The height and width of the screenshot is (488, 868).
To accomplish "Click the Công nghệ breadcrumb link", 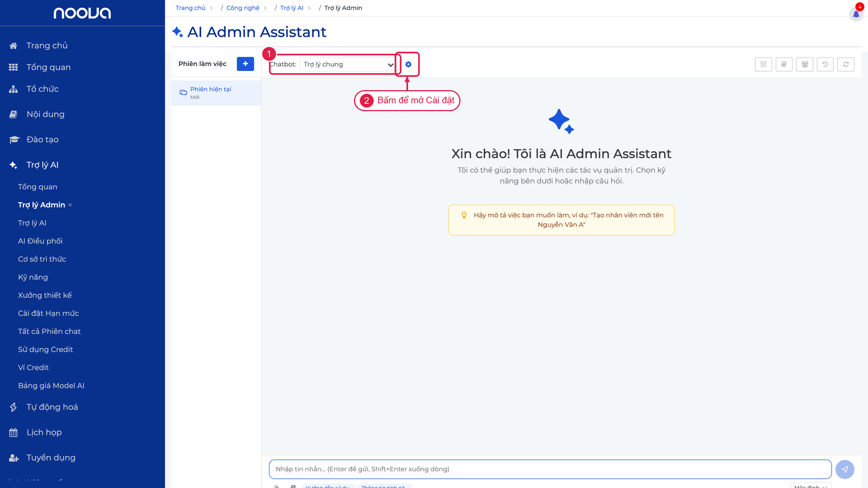I will 242,8.
